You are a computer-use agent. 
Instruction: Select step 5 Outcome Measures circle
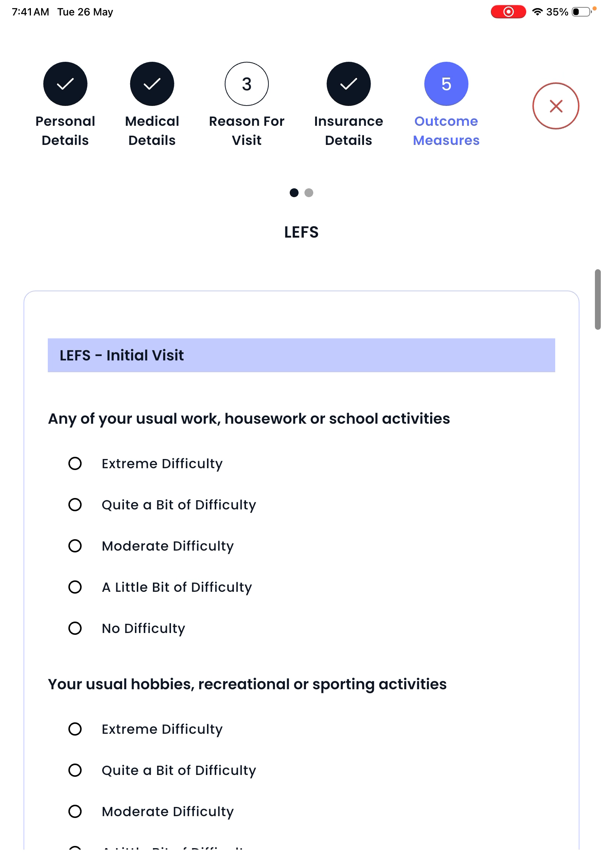(446, 84)
